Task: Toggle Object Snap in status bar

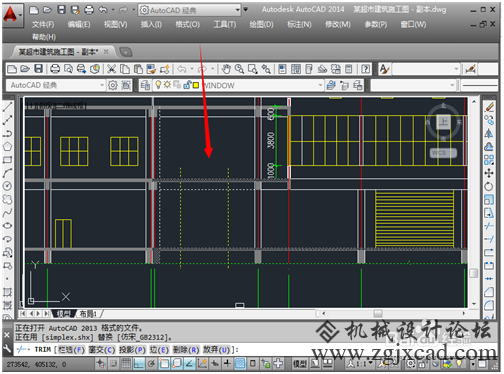Action: 164,363
